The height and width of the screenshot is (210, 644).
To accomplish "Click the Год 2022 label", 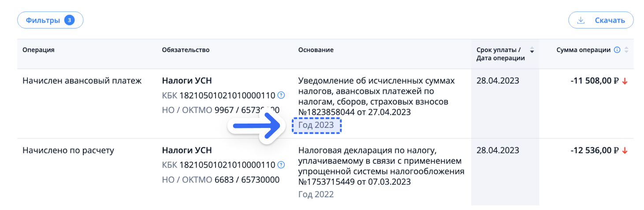I will click(316, 195).
